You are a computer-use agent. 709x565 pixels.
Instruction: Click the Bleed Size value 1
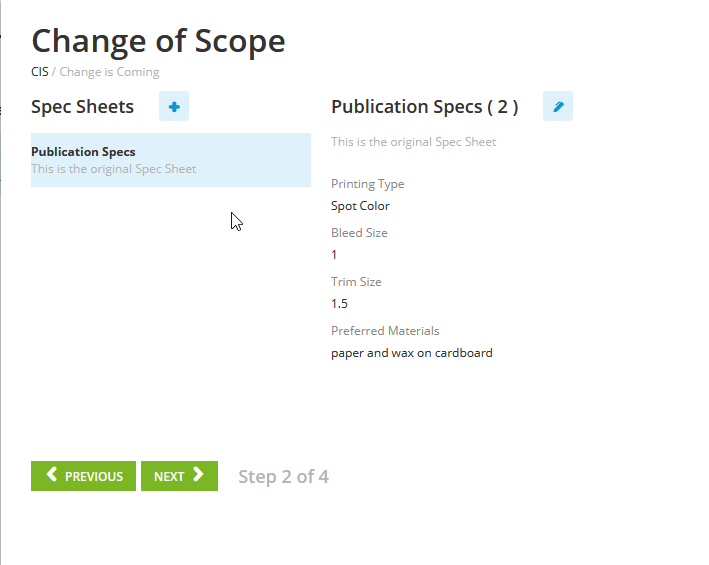click(x=334, y=255)
